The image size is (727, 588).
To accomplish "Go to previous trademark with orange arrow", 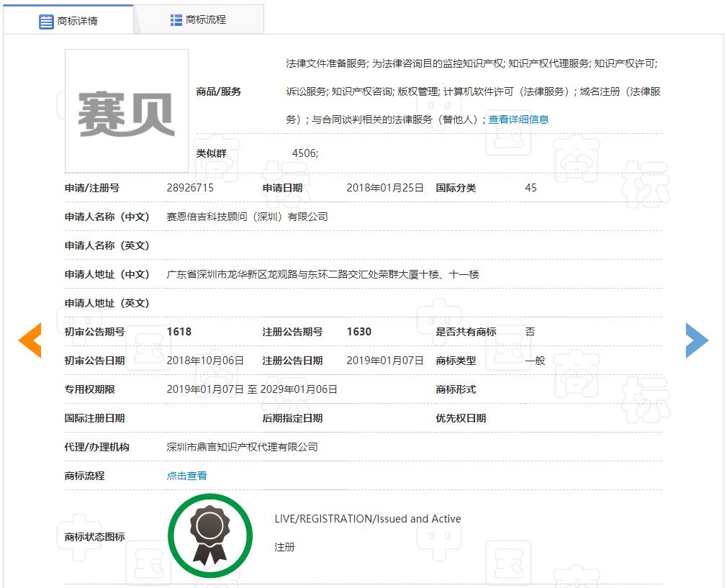I will coord(30,340).
